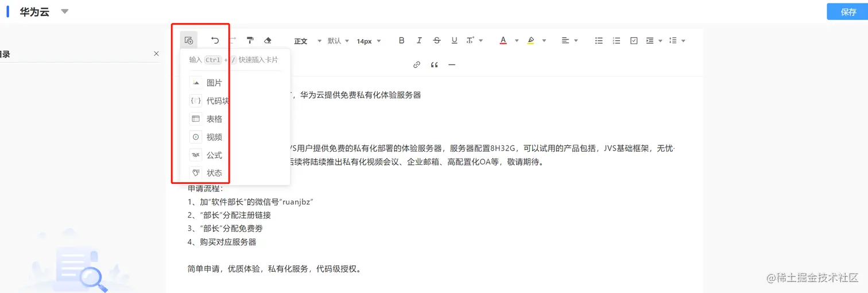Click the line '4、购买对应服务器'
The width and height of the screenshot is (868, 293).
(x=222, y=242)
